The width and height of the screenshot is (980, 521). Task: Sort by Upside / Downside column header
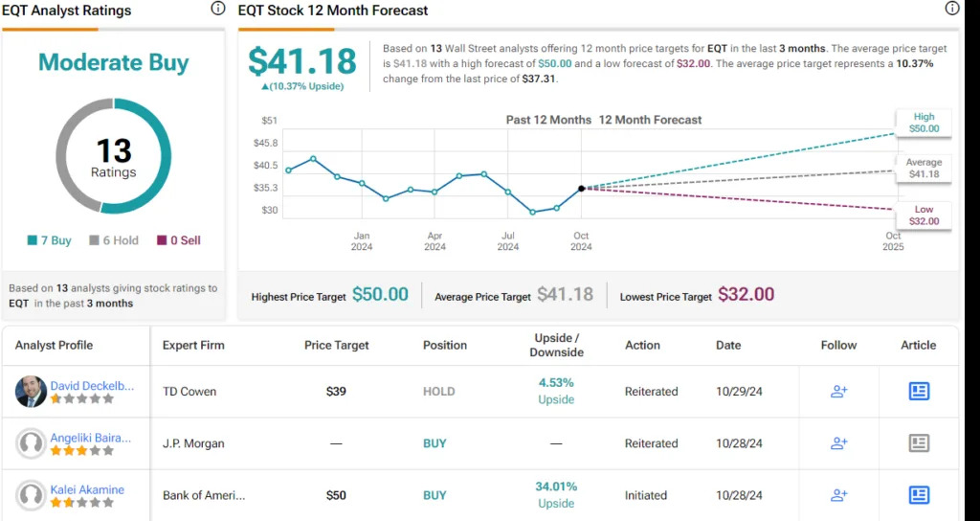[x=556, y=345]
